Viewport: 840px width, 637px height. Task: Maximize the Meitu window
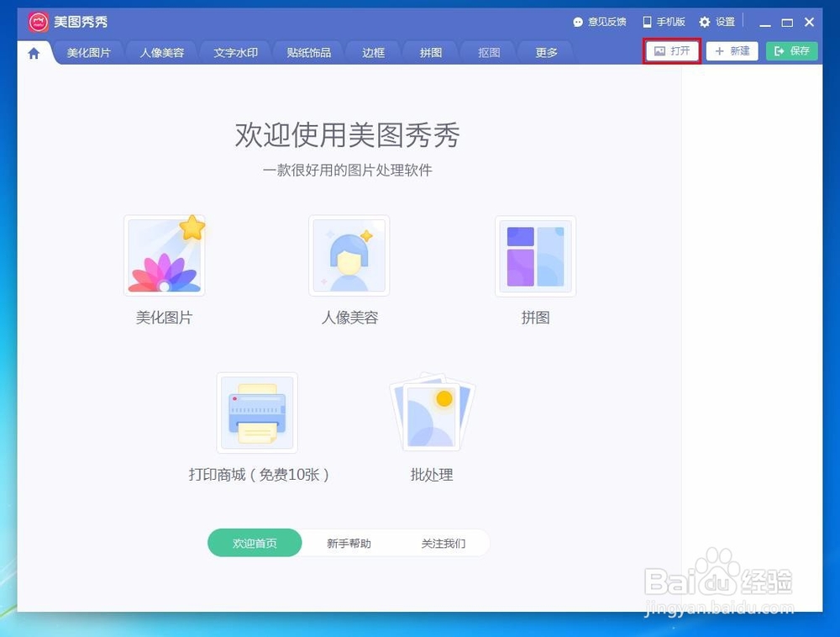point(787,23)
